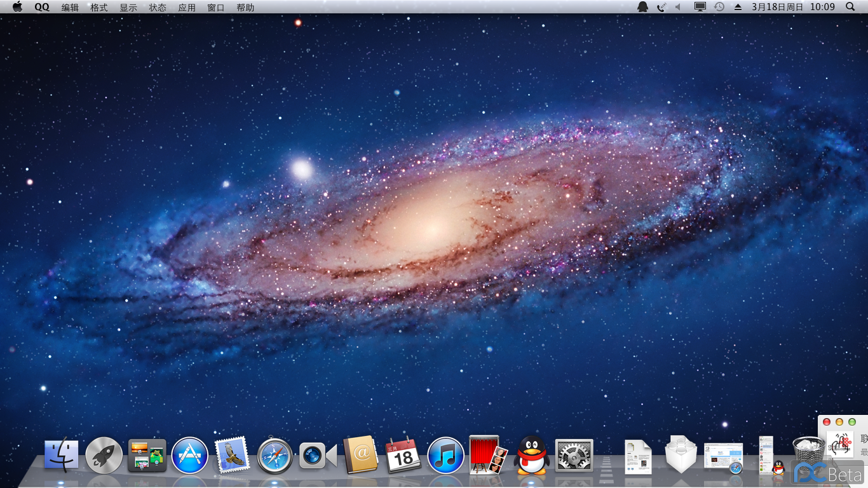Open Finder from the Dock
Screen dimensions: 868x488
point(62,456)
